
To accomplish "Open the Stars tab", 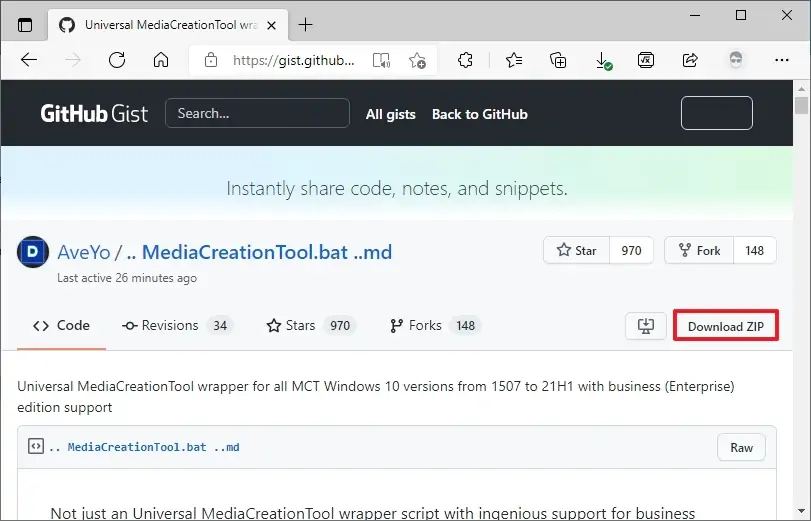I will (311, 325).
